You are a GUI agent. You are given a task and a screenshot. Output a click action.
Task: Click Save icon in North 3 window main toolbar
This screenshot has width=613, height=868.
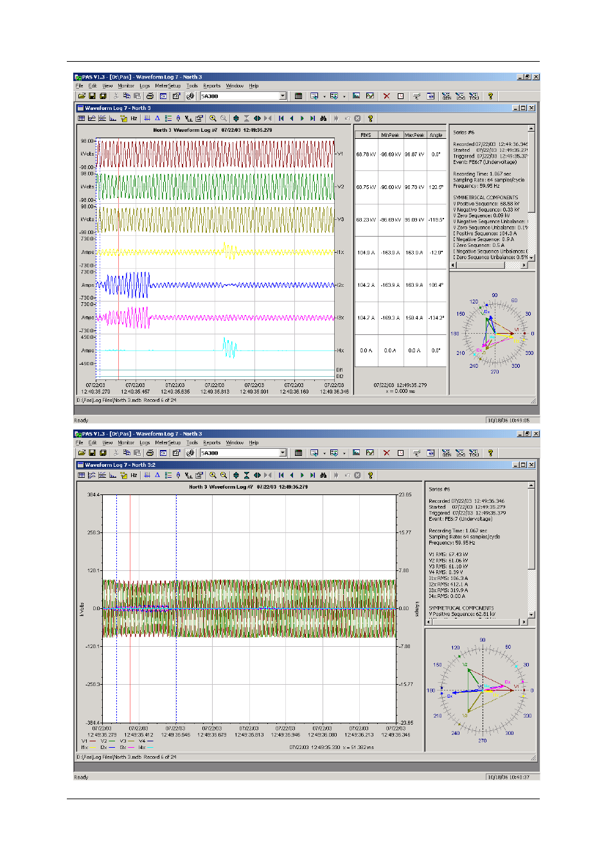point(92,96)
